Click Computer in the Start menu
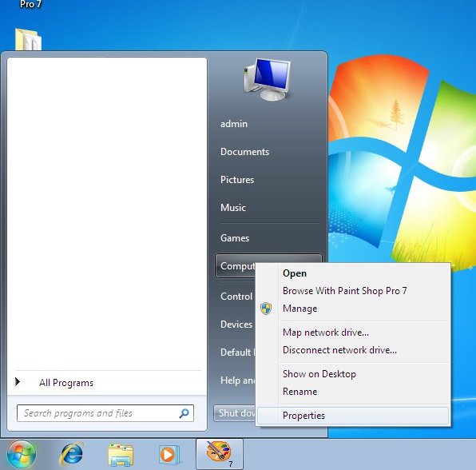The width and height of the screenshot is (476, 470). [x=236, y=266]
